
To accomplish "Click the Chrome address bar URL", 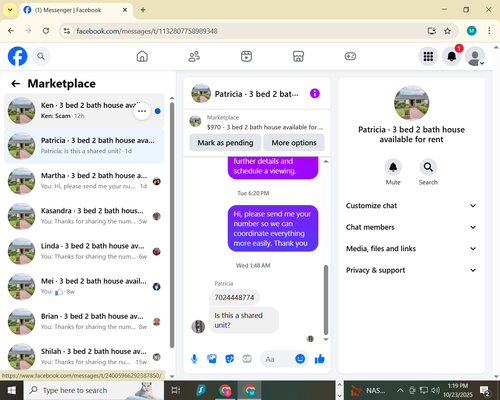I will 147,31.
